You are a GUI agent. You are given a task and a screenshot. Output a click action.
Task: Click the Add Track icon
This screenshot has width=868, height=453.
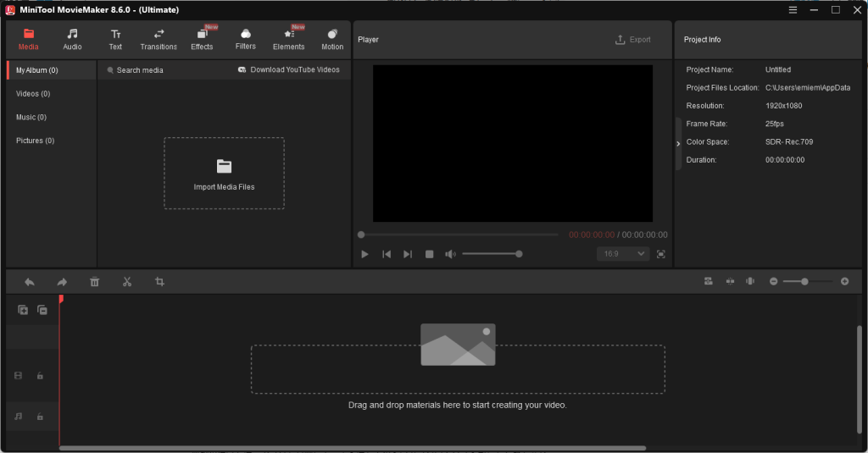(x=23, y=310)
